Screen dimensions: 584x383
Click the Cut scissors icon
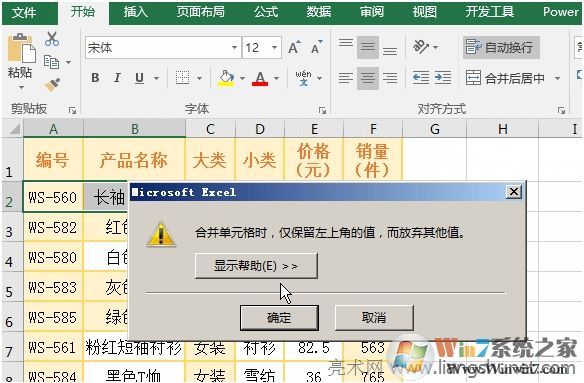[x=52, y=39]
